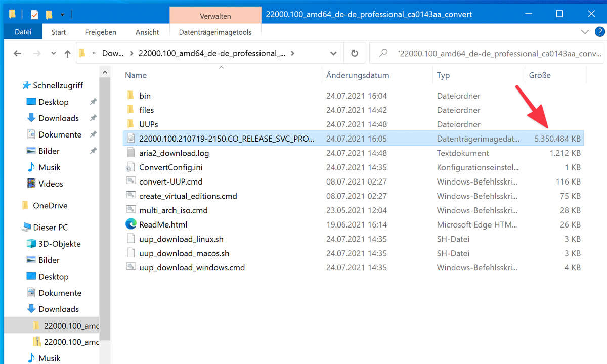Refresh the current folder view
This screenshot has height=364, width=607.
pos(355,53)
